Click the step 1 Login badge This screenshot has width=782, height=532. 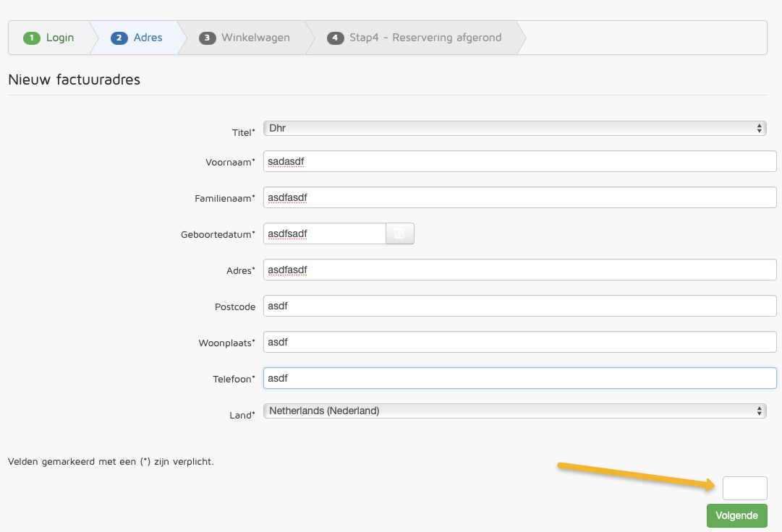(x=32, y=38)
